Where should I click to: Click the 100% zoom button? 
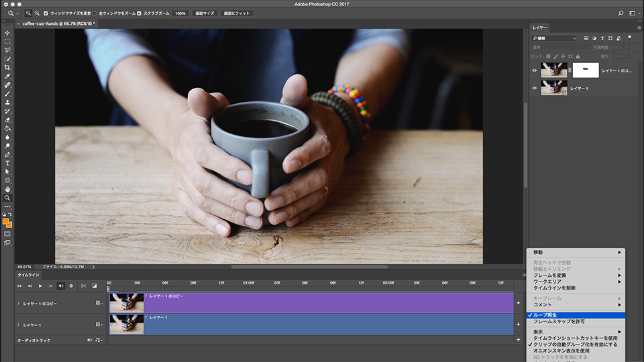[x=180, y=13]
